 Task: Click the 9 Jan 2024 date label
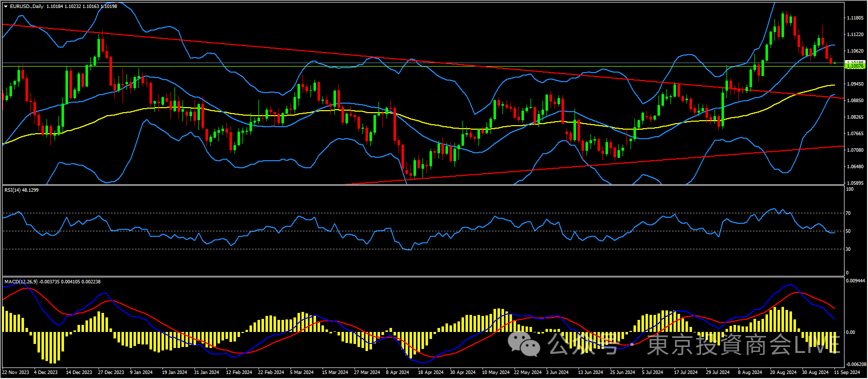click(141, 372)
